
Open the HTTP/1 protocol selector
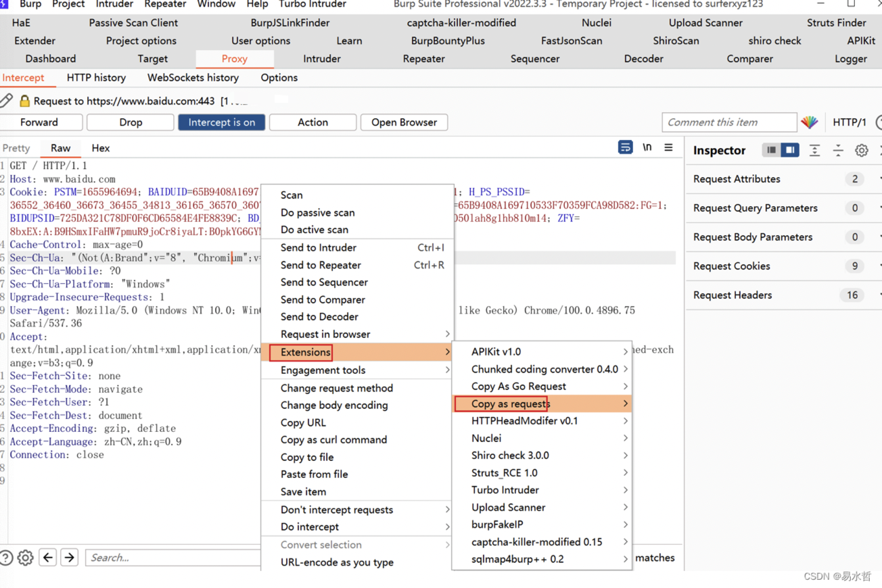coord(849,122)
